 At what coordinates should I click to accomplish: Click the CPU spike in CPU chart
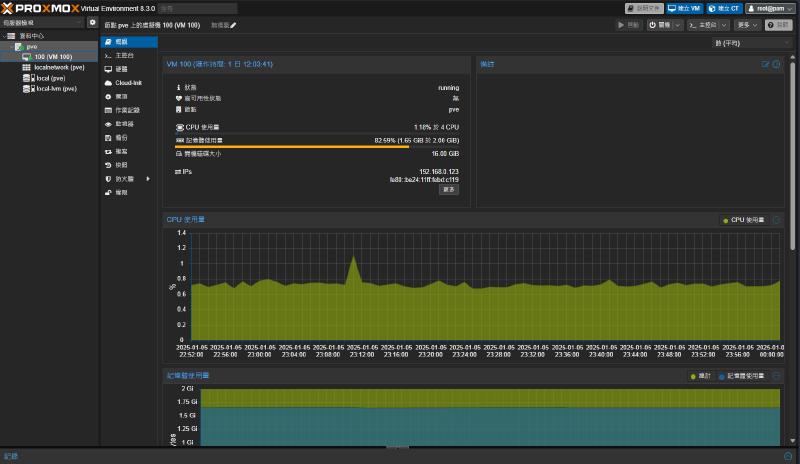[x=353, y=258]
